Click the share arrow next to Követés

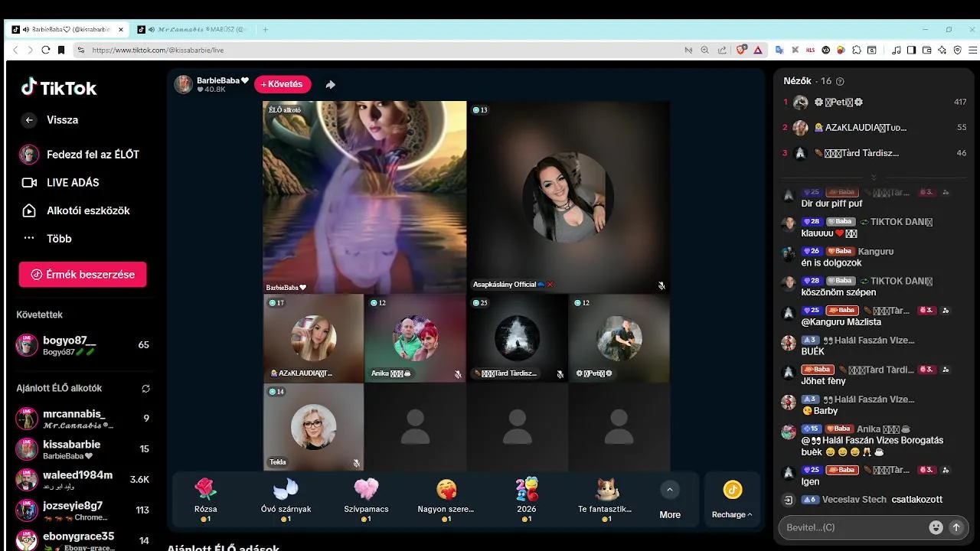(x=330, y=84)
